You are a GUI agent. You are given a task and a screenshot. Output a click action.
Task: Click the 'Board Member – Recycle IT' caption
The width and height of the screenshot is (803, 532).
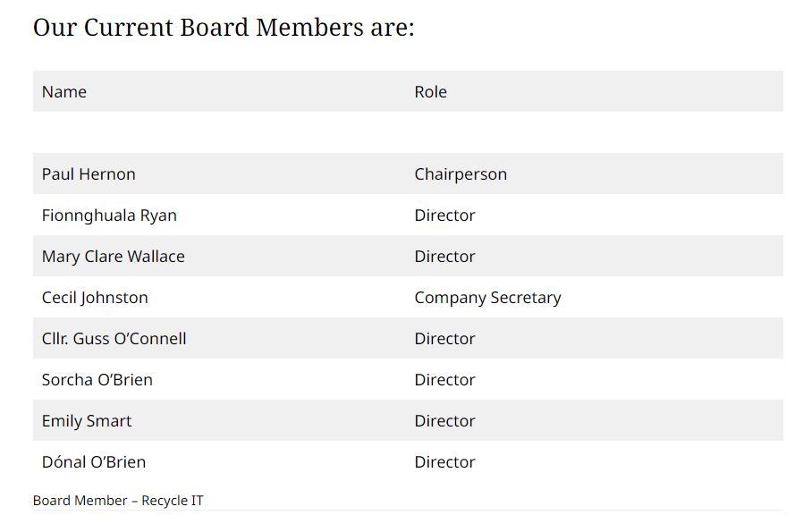[x=118, y=501]
